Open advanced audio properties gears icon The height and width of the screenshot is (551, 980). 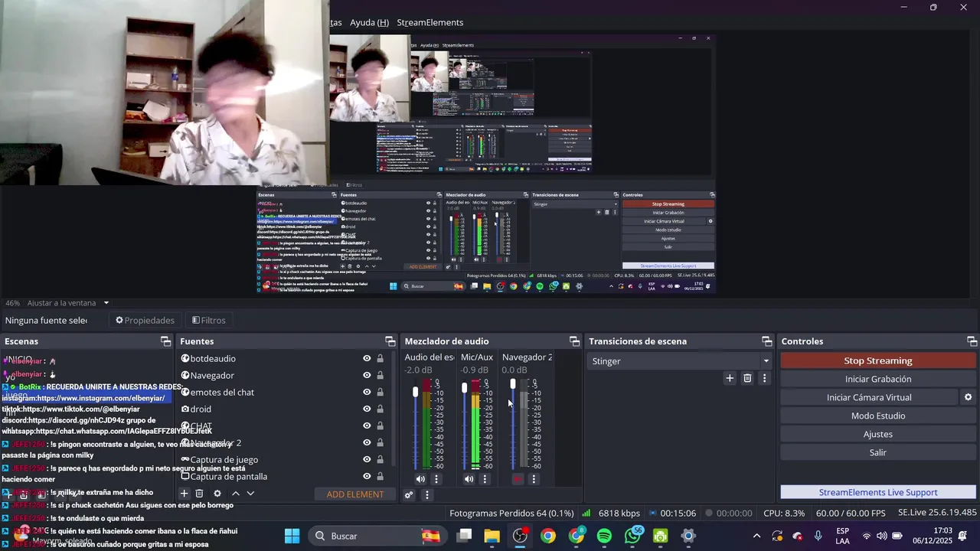click(x=409, y=495)
